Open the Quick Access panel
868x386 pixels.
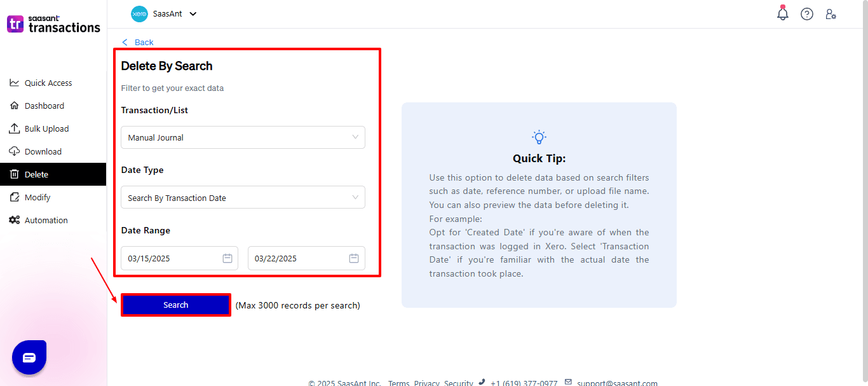tap(46, 83)
